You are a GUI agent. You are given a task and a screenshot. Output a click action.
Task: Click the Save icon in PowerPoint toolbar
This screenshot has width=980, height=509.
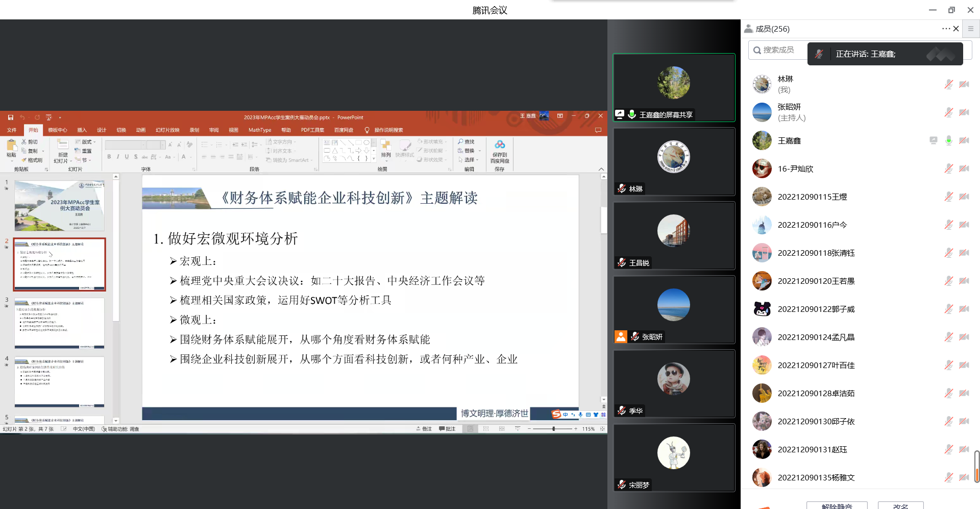[10, 117]
